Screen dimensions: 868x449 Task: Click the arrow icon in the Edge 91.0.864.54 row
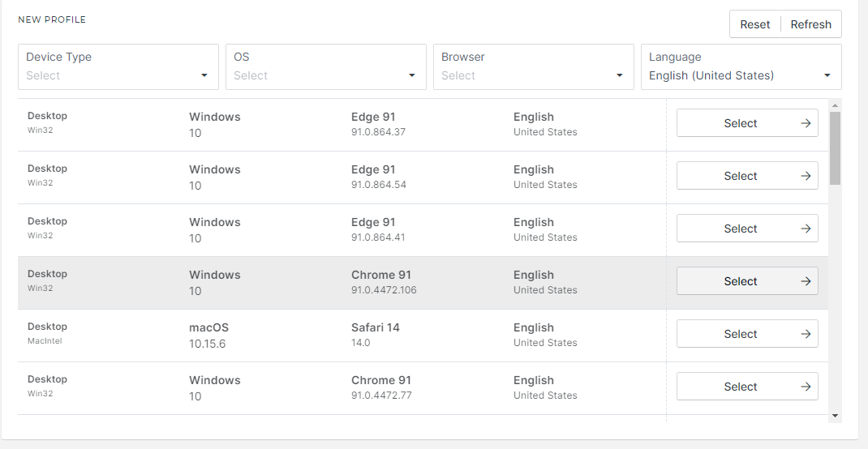coord(806,176)
